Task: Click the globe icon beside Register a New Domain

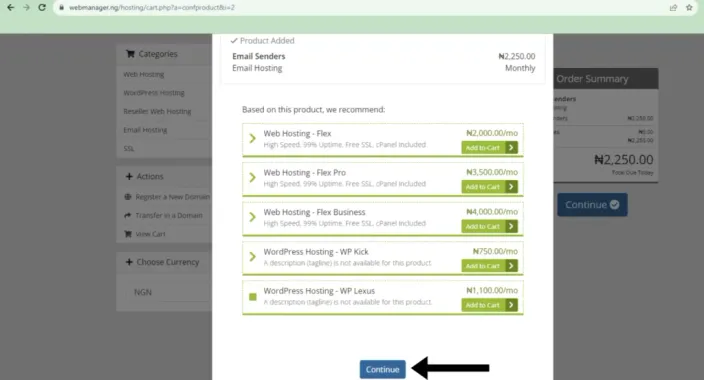Action: [x=128, y=197]
